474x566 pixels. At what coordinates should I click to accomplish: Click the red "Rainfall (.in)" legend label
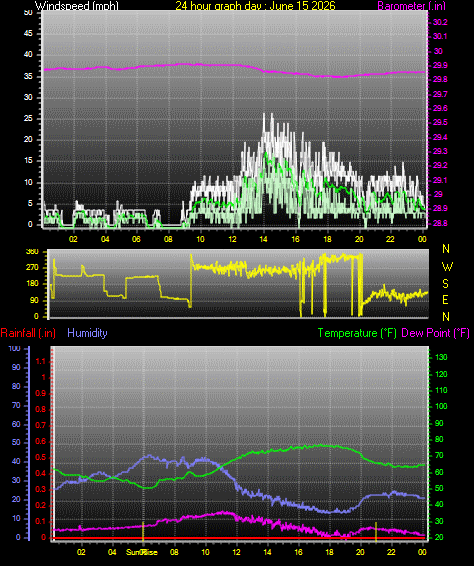[x=28, y=333]
